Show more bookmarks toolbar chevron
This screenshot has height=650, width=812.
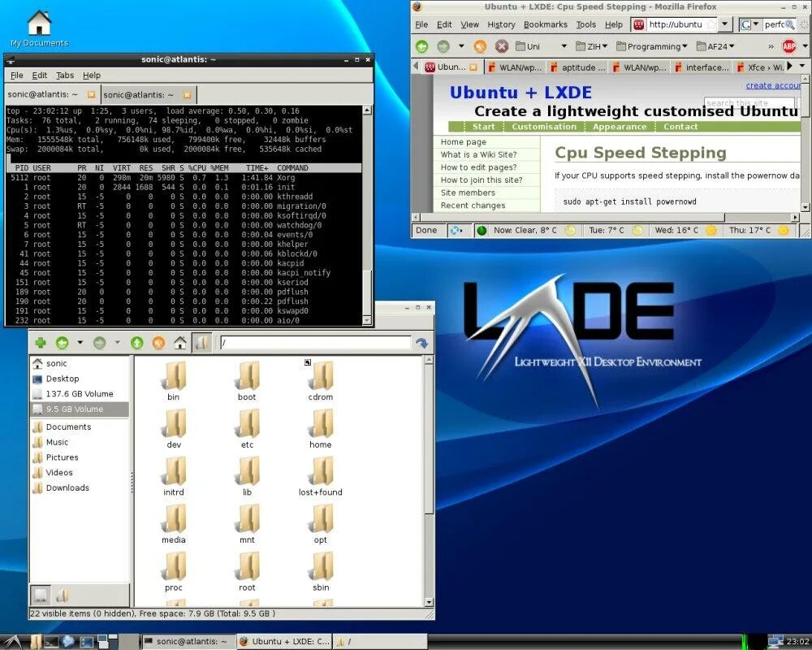click(x=771, y=46)
